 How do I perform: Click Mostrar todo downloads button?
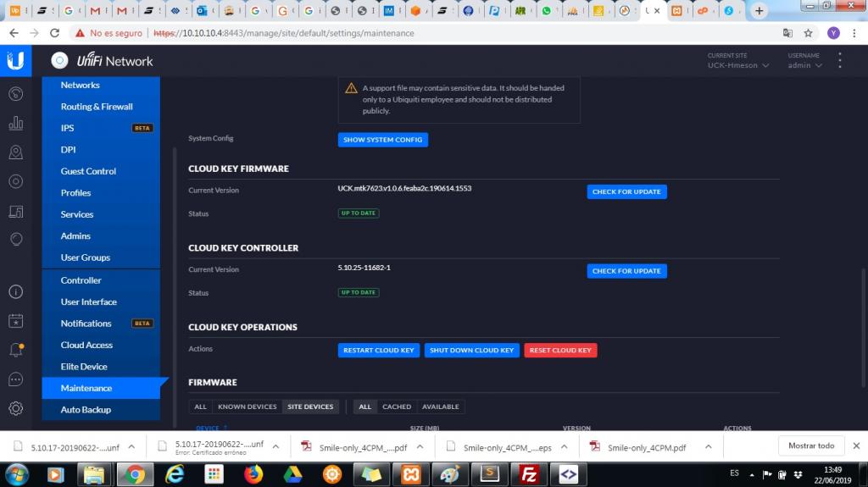click(811, 445)
